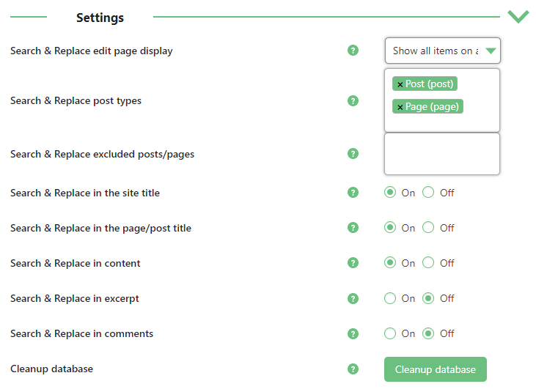The height and width of the screenshot is (392, 536).
Task: Click help icon for edit page display
Action: click(353, 51)
